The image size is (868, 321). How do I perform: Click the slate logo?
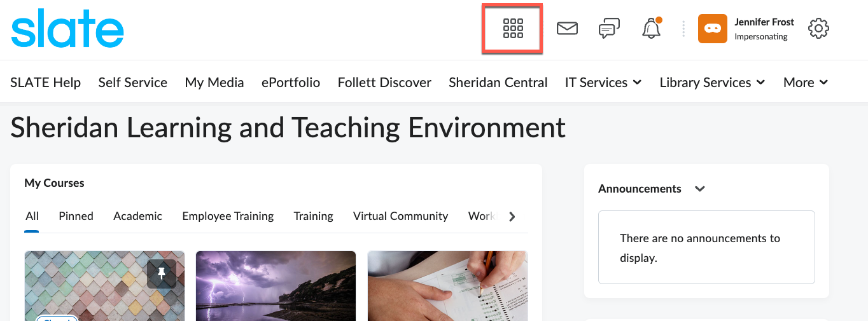(67, 29)
